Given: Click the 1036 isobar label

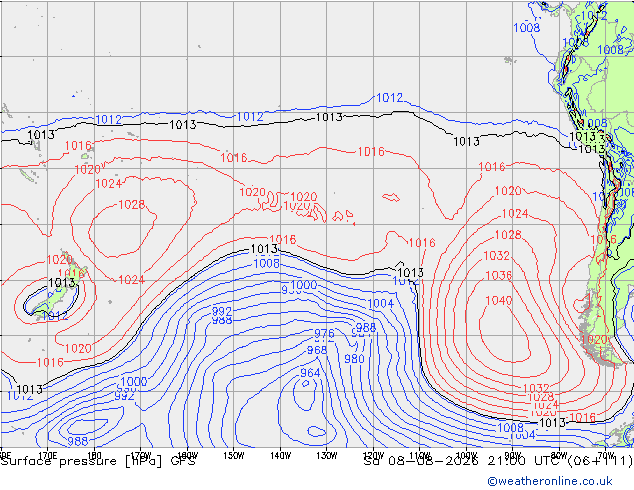Looking at the screenshot, I should (499, 275).
